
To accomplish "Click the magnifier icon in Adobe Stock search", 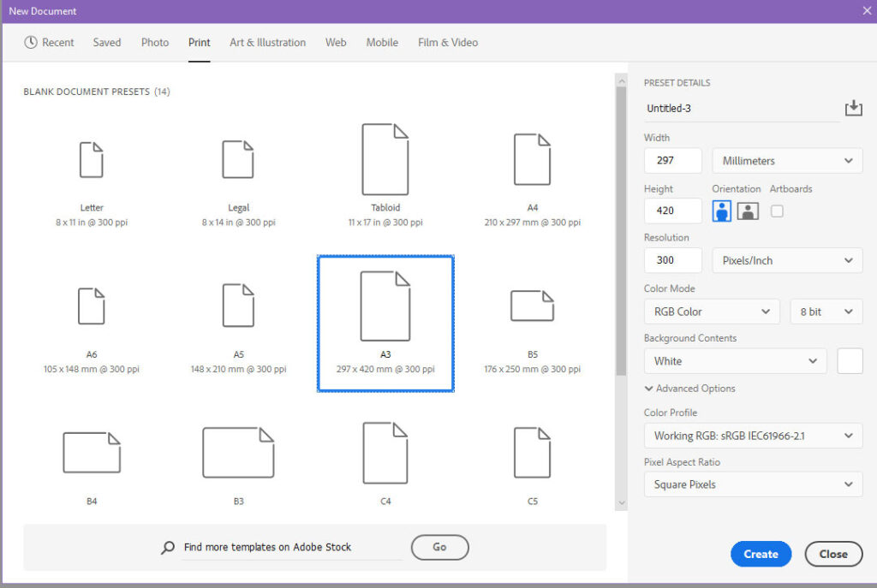I will (168, 547).
